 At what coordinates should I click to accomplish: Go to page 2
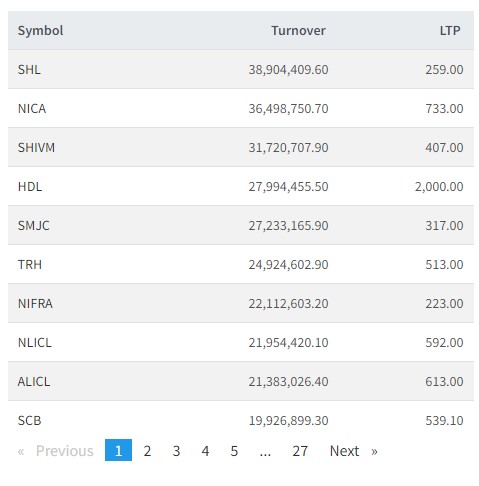[x=147, y=451]
